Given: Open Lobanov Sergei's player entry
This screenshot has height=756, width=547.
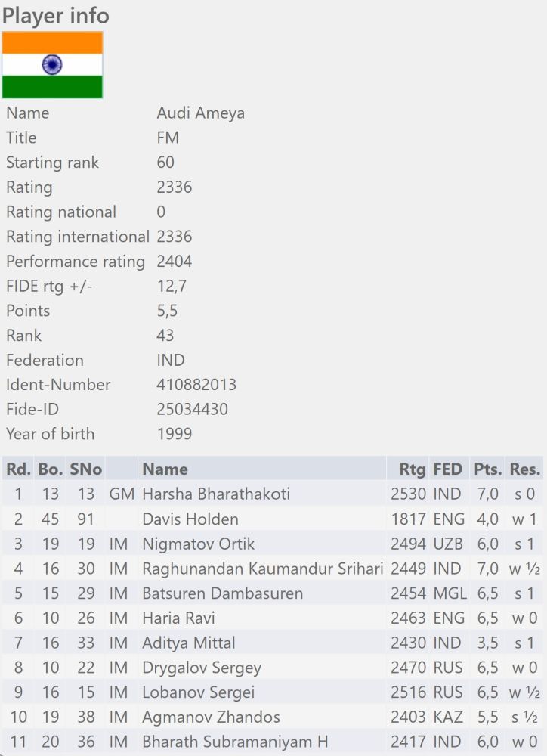Looking at the screenshot, I should pyautogui.click(x=199, y=692).
